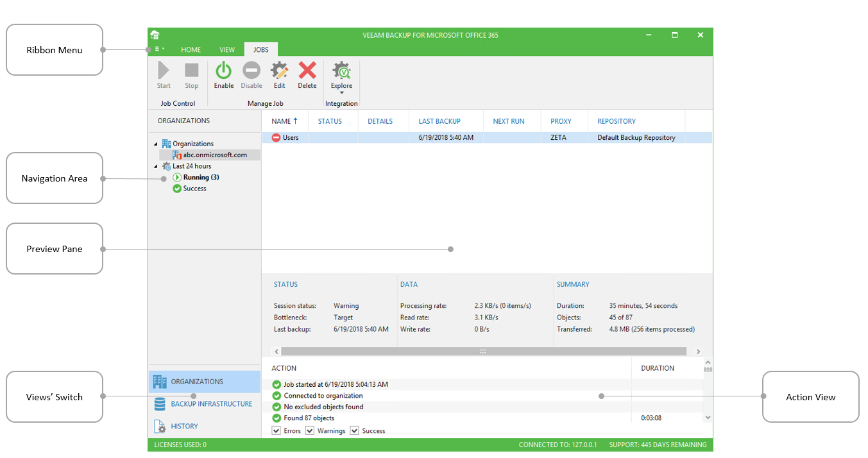Select Running (3) in navigation tree
Viewport: 868px width, 458px height.
[x=201, y=177]
